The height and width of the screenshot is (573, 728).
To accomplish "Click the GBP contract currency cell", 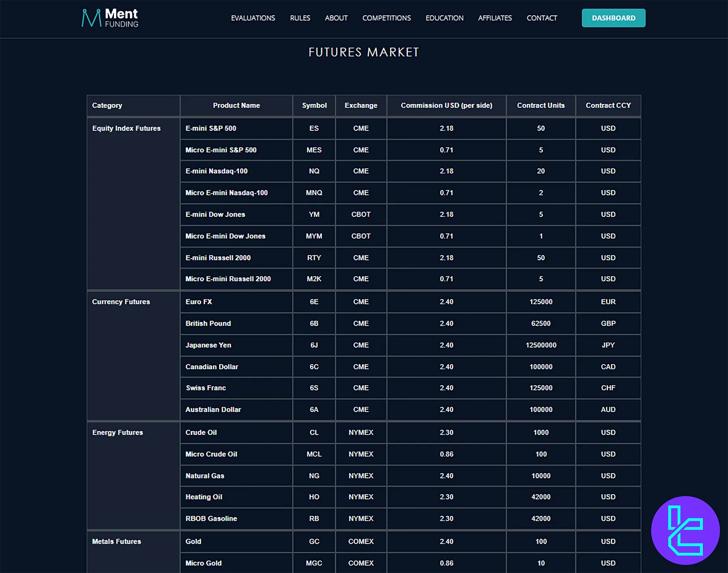I will tap(608, 324).
